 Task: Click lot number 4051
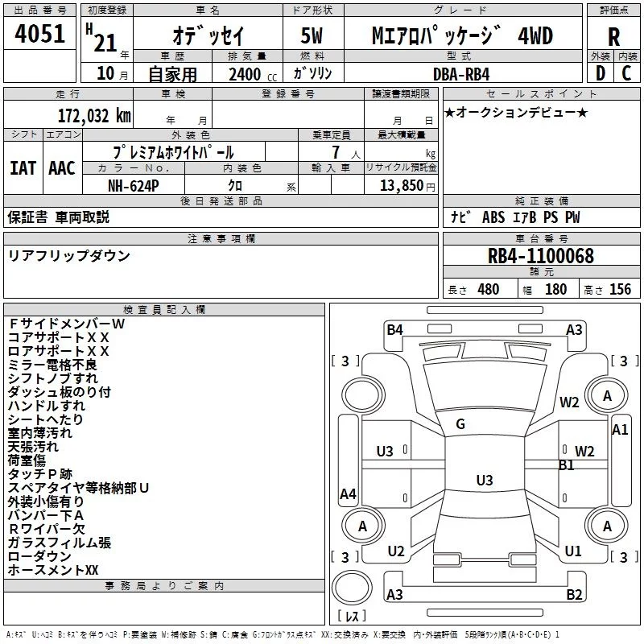click(x=39, y=34)
